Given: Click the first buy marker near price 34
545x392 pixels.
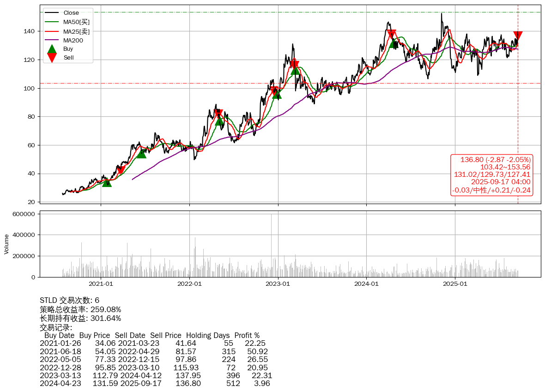Looking at the screenshot, I should [x=107, y=182].
